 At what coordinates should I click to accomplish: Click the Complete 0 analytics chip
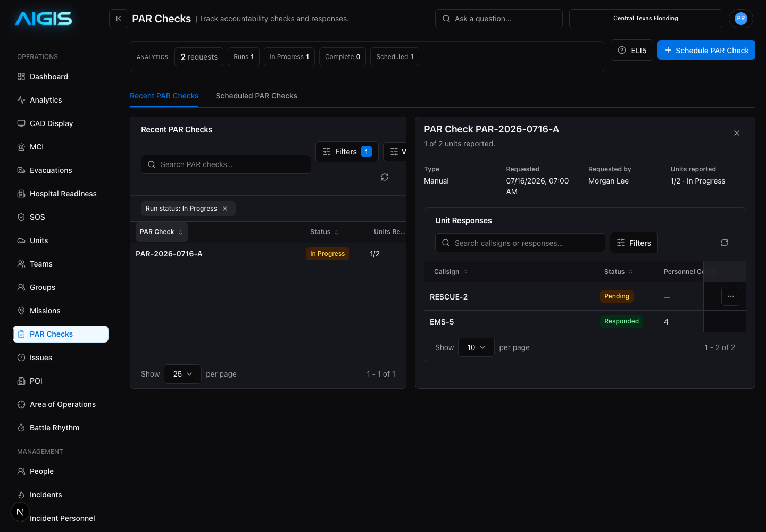coord(343,57)
